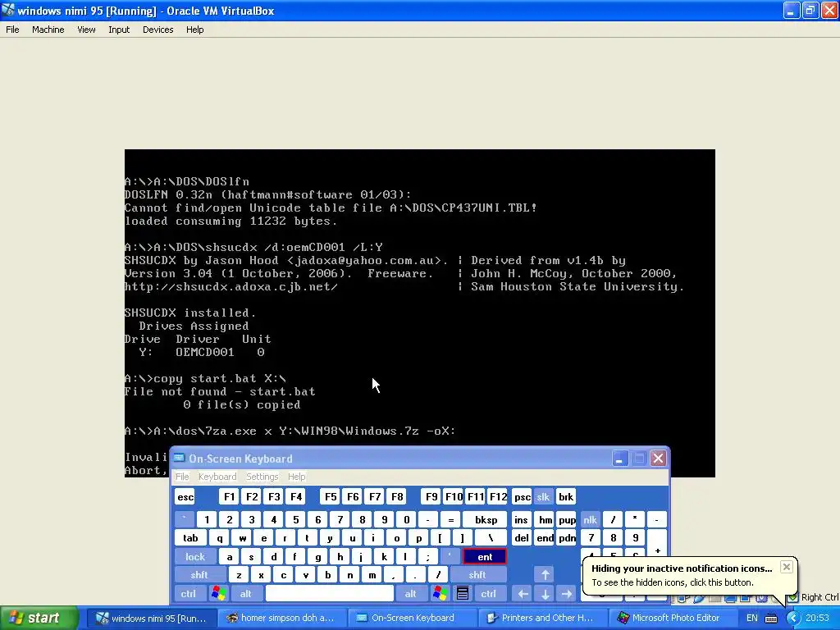Click the right Windows logo key
This screenshot has height=630, width=840.
(441, 594)
